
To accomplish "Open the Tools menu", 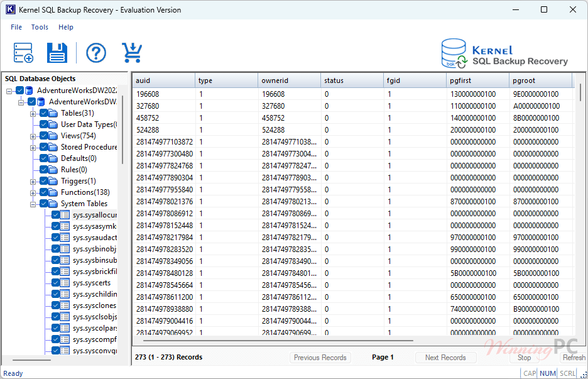I will tap(40, 27).
